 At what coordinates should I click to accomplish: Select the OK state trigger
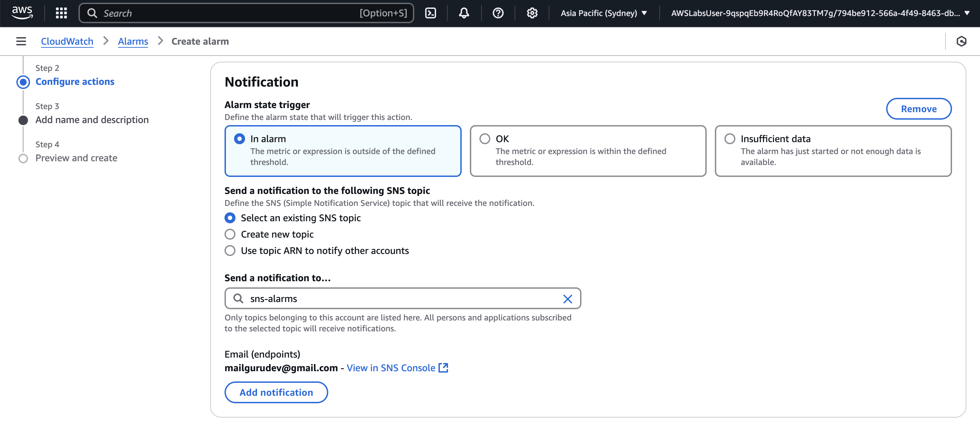point(588,151)
